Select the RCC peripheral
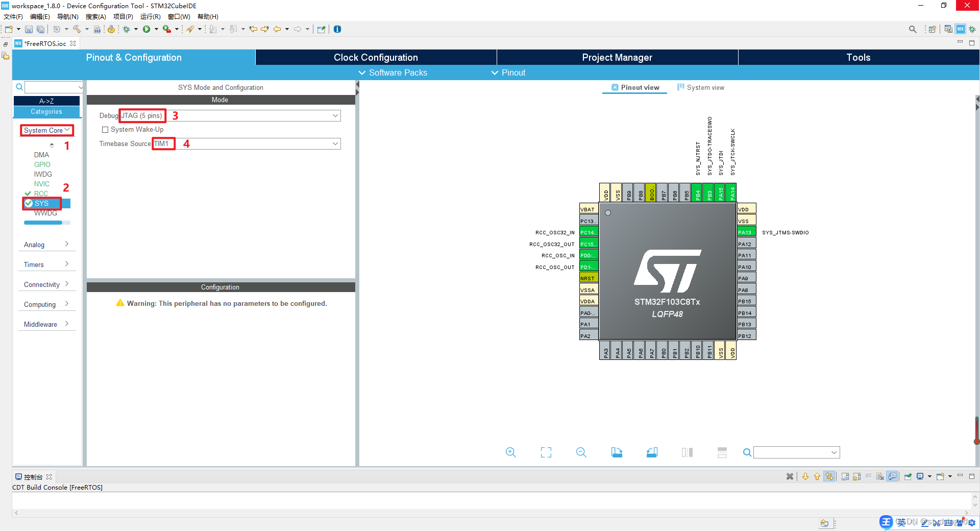Image resolution: width=980 pixels, height=531 pixels. (41, 194)
